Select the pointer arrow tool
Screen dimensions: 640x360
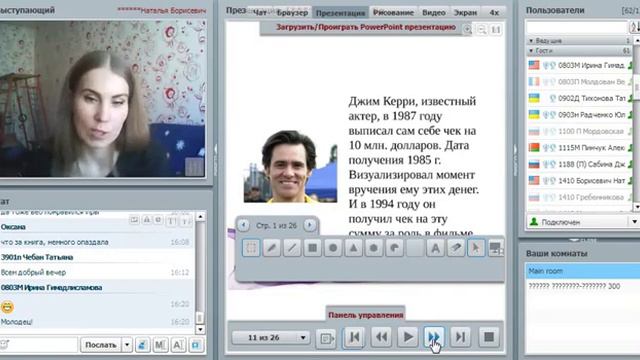tap(476, 248)
